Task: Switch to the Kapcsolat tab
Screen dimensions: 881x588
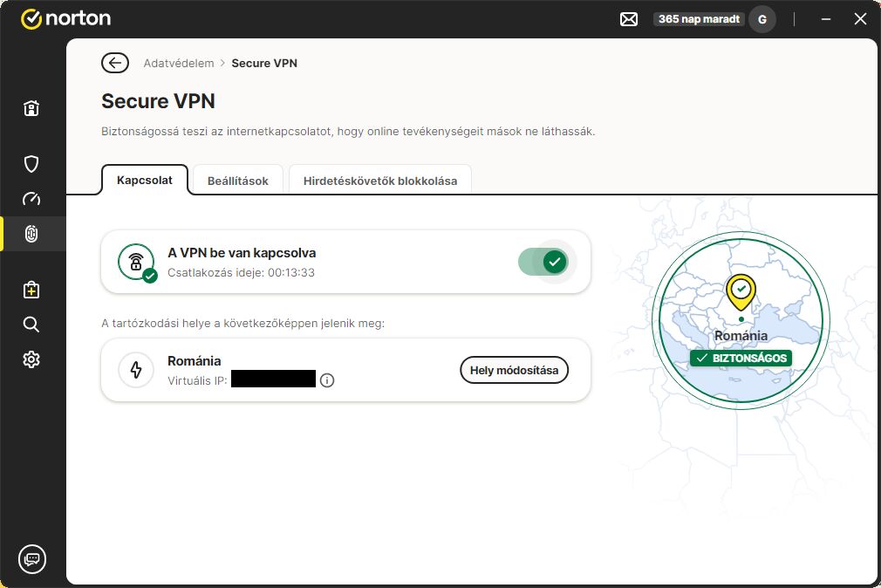Action: click(x=145, y=180)
